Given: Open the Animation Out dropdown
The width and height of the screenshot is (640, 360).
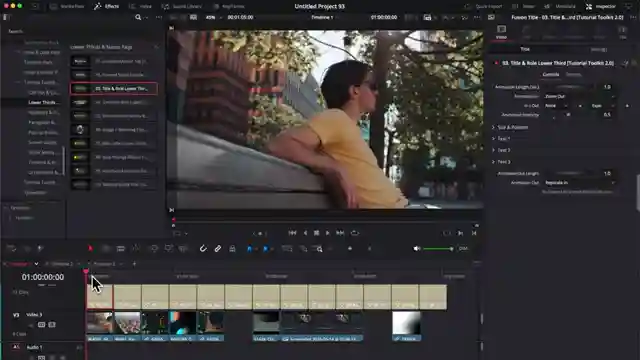Looking at the screenshot, I should coord(579,183).
